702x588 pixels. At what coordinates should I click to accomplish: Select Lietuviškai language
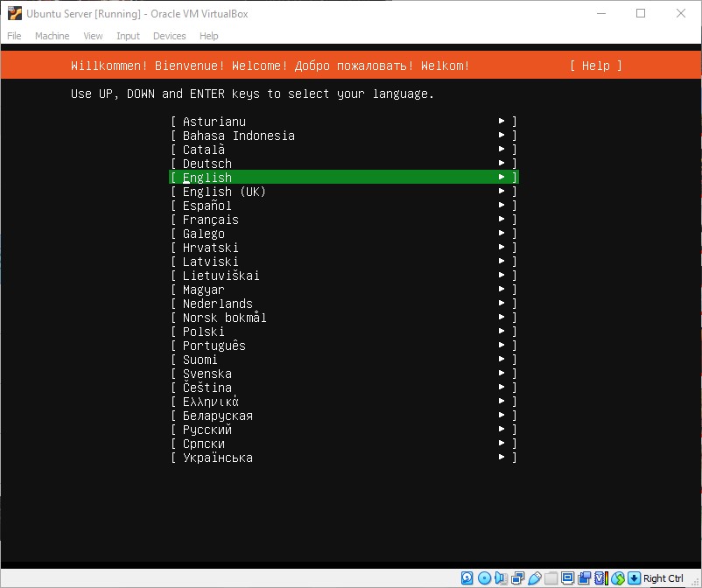click(343, 276)
